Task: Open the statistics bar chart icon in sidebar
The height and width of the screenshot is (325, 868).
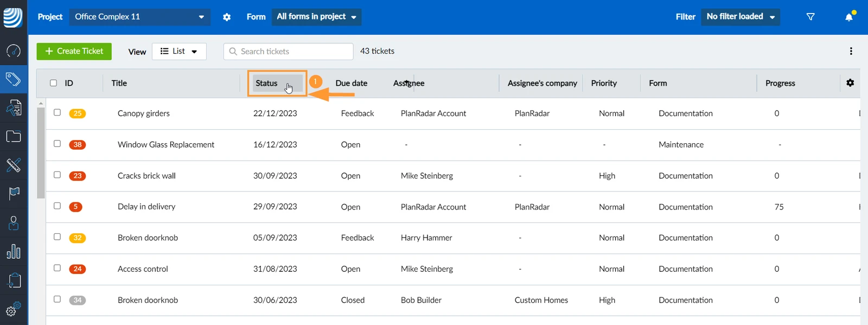Action: [14, 252]
